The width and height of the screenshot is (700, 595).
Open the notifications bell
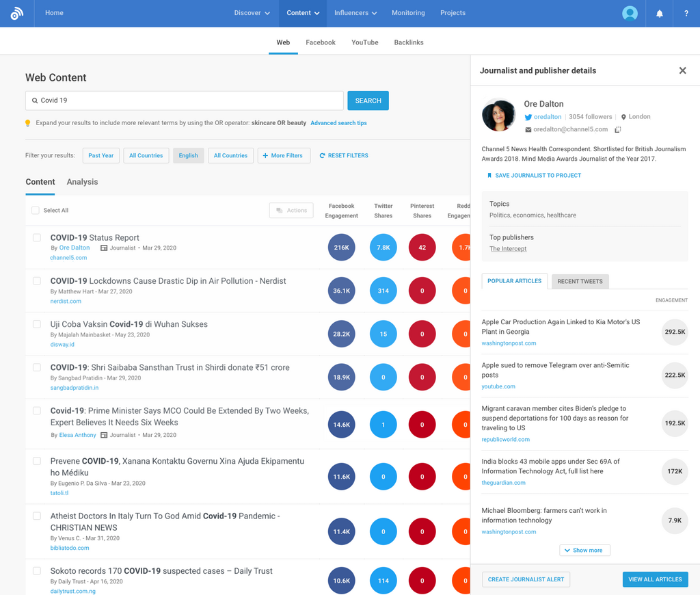(659, 13)
